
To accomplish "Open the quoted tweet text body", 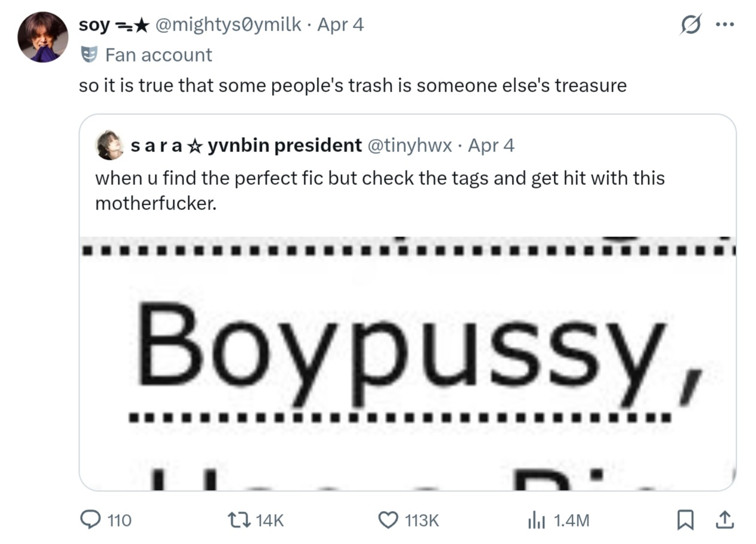I will click(379, 190).
